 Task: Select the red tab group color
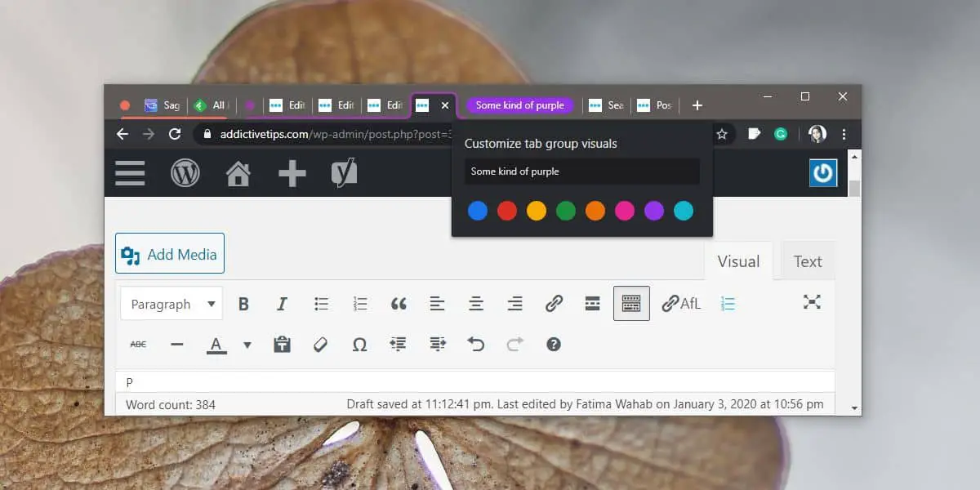click(507, 211)
